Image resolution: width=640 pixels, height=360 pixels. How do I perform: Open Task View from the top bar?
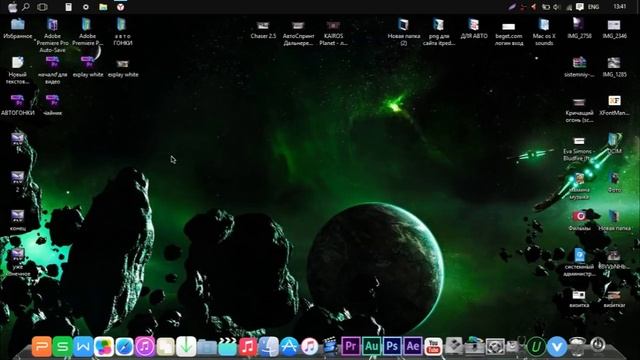click(42, 7)
